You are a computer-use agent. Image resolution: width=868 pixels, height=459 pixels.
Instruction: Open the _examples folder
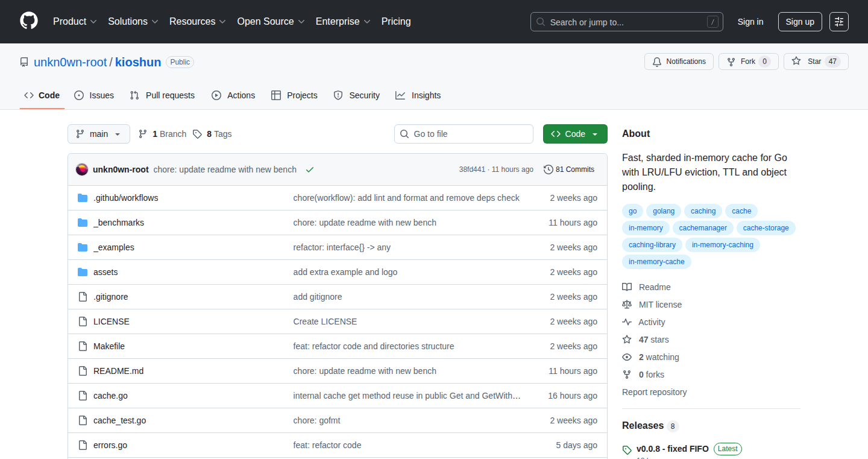114,247
